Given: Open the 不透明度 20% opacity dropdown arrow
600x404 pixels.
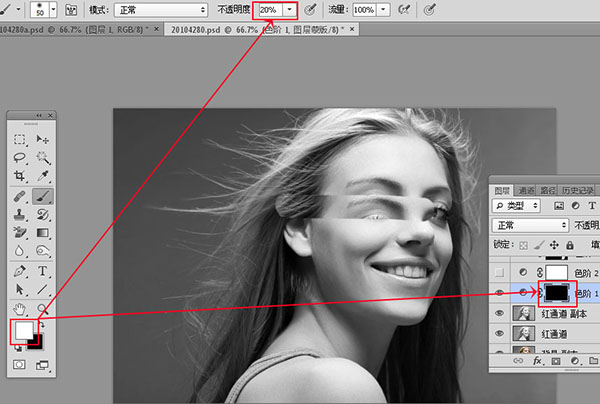Looking at the screenshot, I should 290,9.
